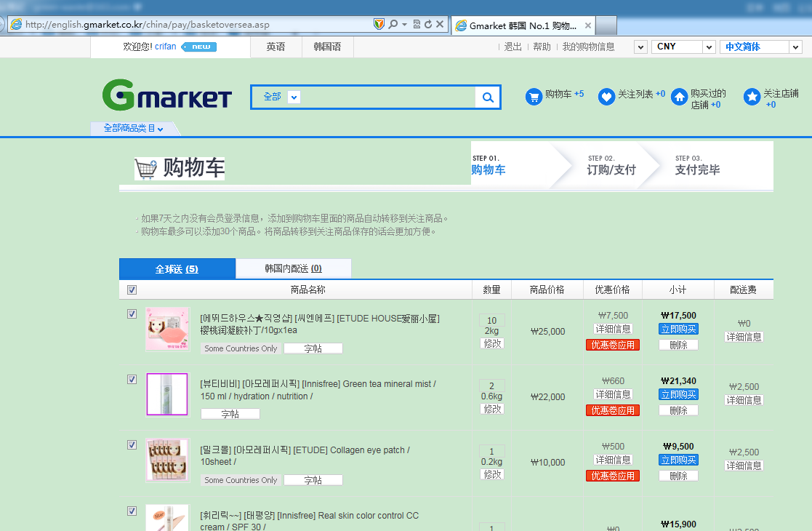
Task: Open the Green tea mineral mist thumbnail
Action: pos(167,394)
